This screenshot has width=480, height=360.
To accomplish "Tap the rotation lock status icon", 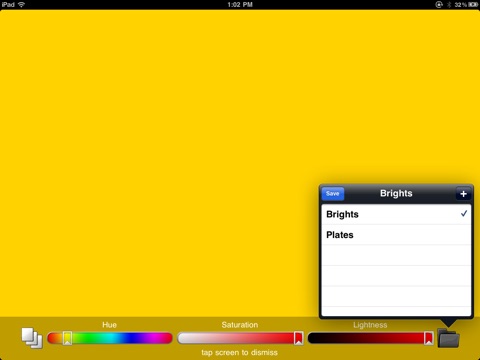I will point(439,4).
